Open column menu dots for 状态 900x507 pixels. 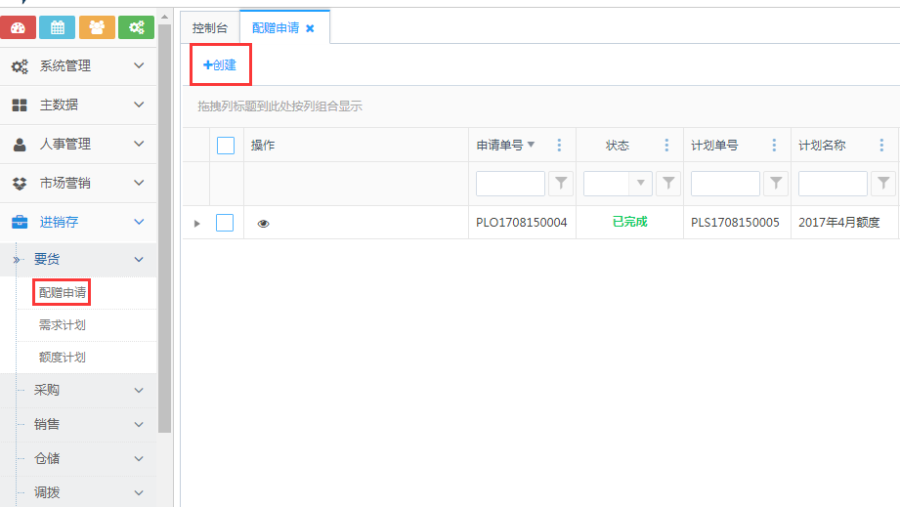[x=667, y=145]
